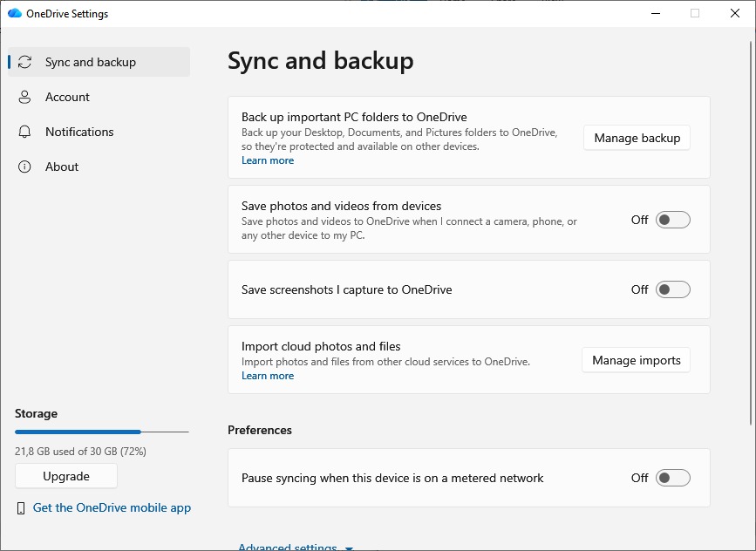Click 'Back up important PC folders to OneDrive' title

pos(354,117)
